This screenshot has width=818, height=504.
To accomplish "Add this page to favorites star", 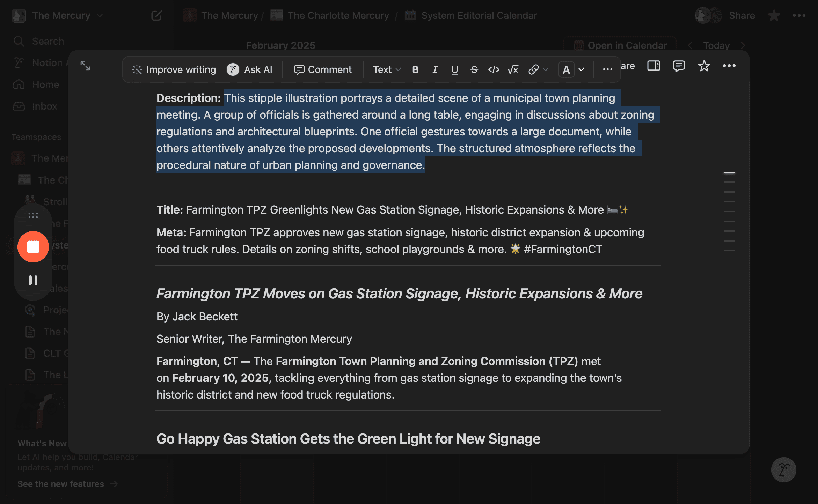I will click(x=704, y=66).
